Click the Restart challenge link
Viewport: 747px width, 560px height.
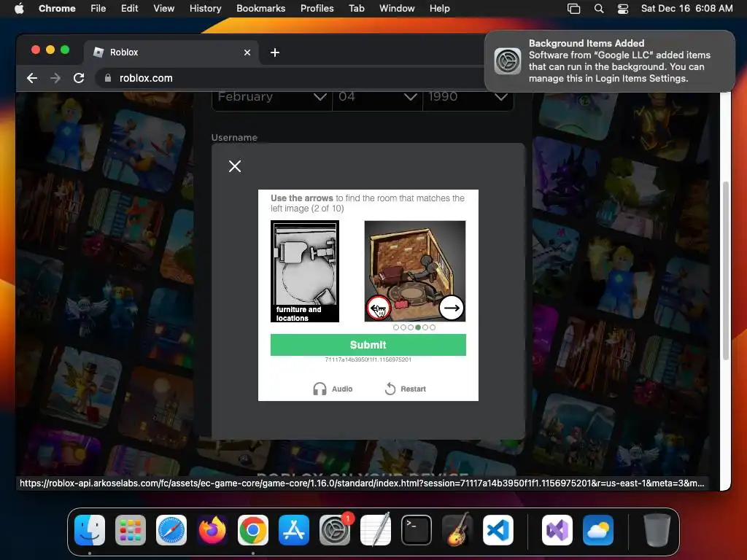[x=405, y=389]
